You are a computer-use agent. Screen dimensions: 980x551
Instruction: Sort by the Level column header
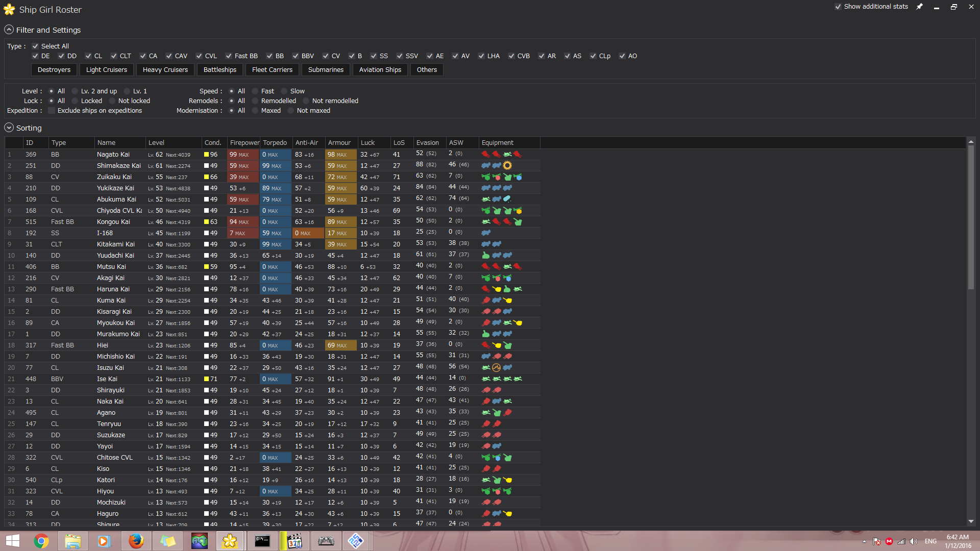coord(156,143)
